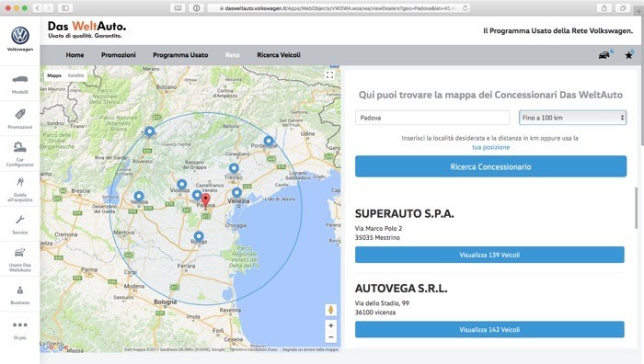644x364 pixels.
Task: Click the favorites star icon in header
Action: 628,55
